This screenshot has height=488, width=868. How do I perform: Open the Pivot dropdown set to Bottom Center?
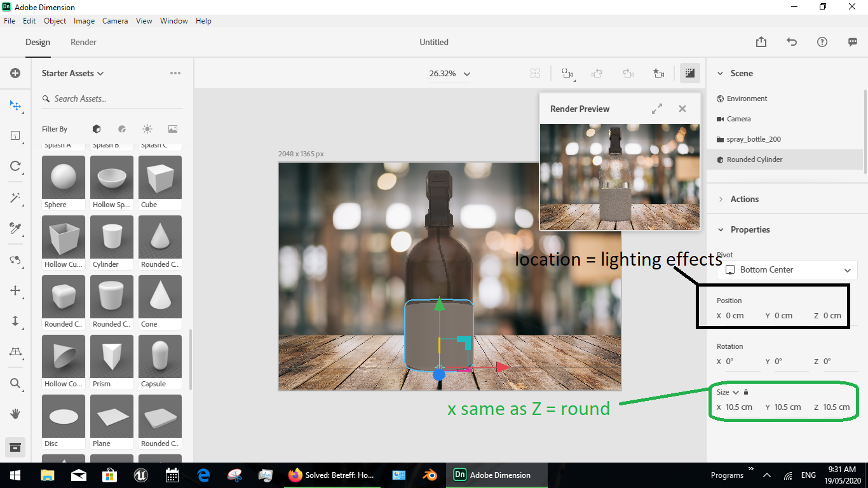click(787, 269)
